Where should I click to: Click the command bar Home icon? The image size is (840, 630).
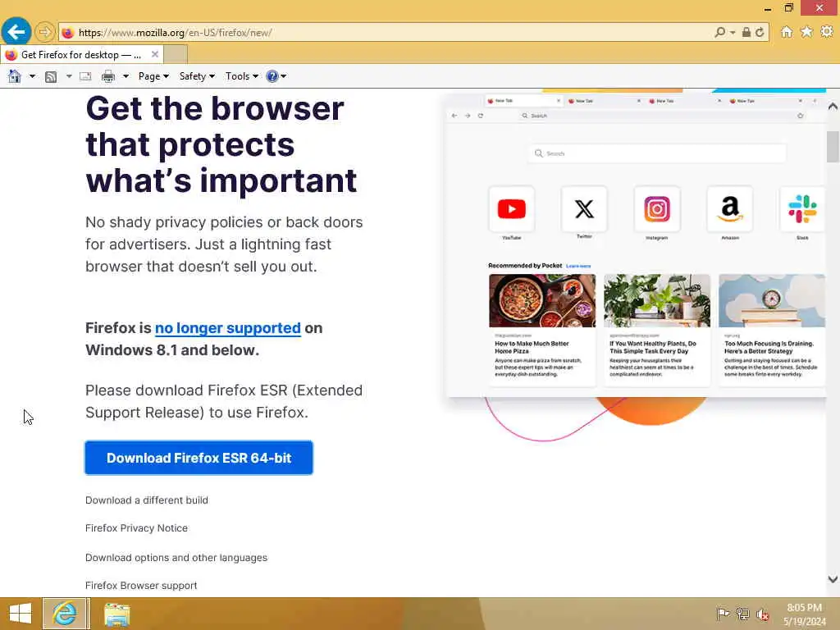click(x=15, y=76)
